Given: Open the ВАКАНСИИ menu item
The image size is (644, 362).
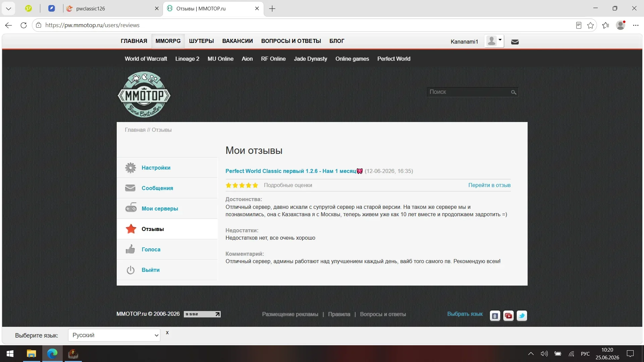Looking at the screenshot, I should click(237, 41).
